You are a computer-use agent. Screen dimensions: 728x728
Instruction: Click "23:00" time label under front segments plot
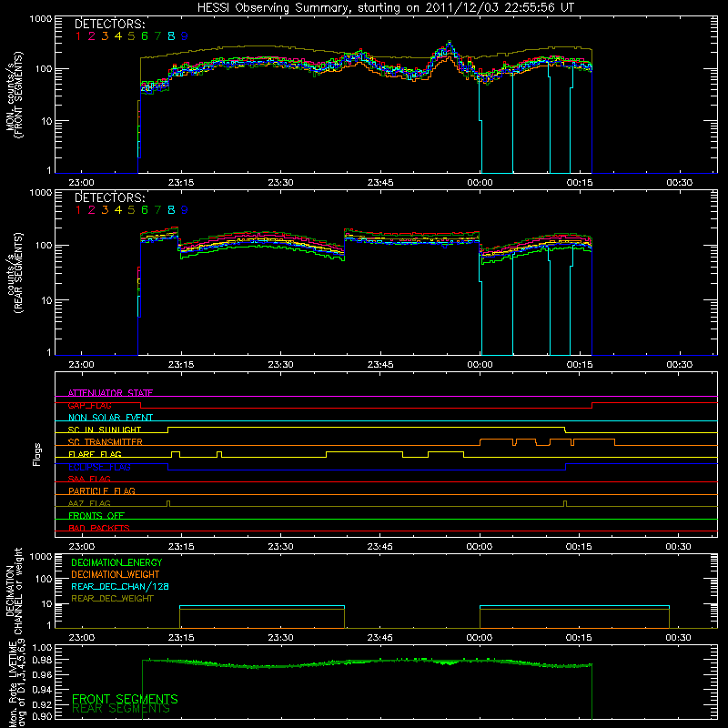click(x=81, y=183)
